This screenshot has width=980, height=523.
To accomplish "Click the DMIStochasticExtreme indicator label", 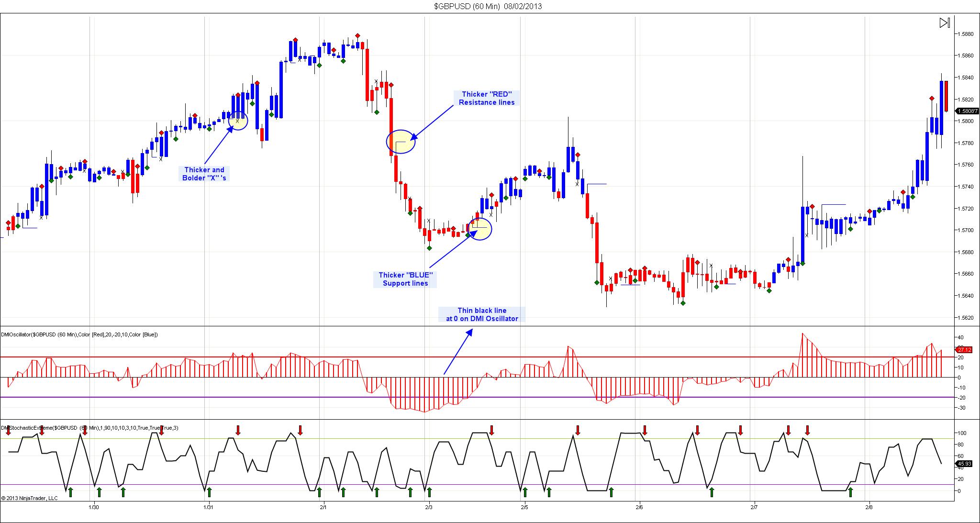I will click(x=89, y=428).
